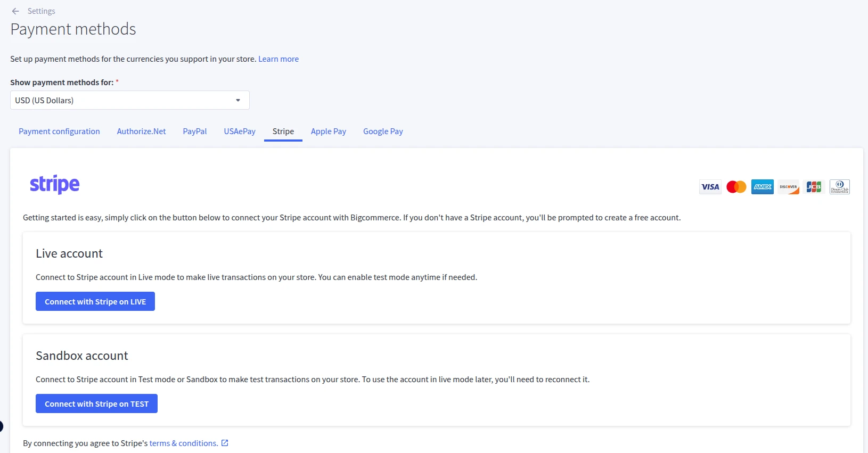Click the back arrow icon beside Settings

point(15,11)
